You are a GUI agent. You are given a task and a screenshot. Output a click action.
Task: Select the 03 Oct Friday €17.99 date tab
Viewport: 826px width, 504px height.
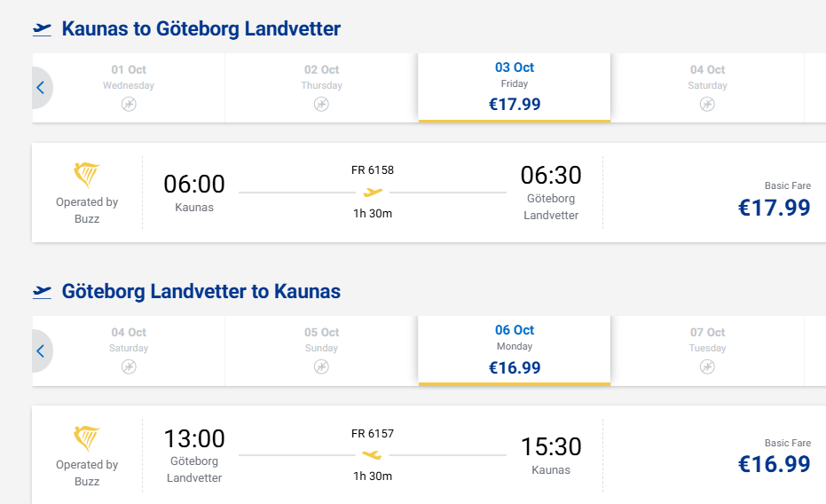coord(515,88)
